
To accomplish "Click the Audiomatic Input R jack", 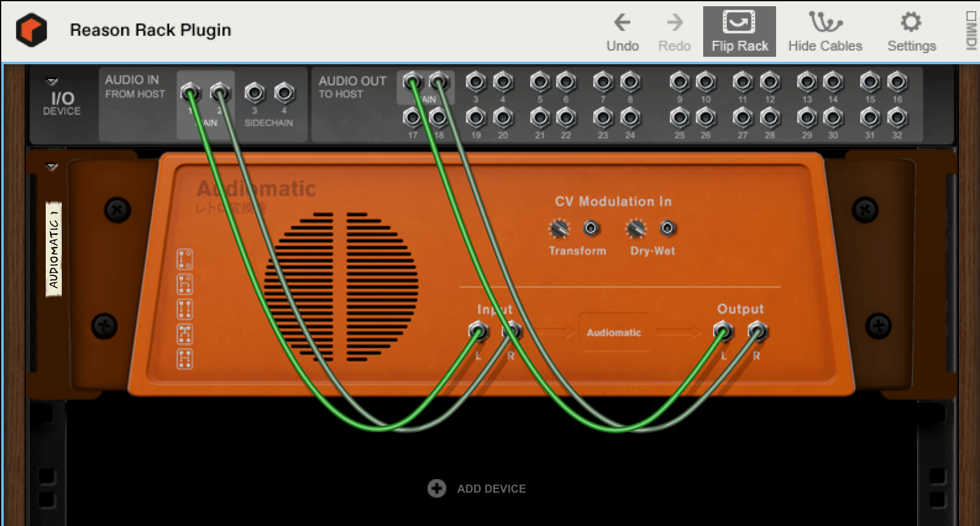I will tap(511, 332).
